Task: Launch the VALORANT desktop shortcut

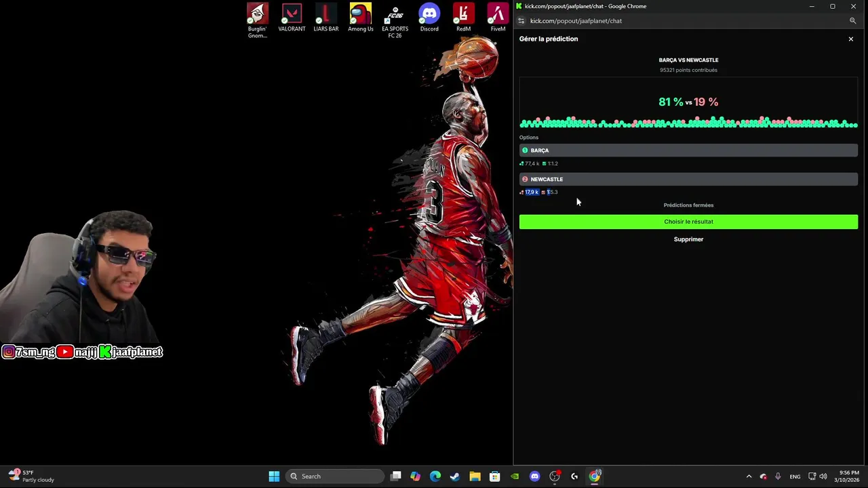Action: [x=292, y=18]
